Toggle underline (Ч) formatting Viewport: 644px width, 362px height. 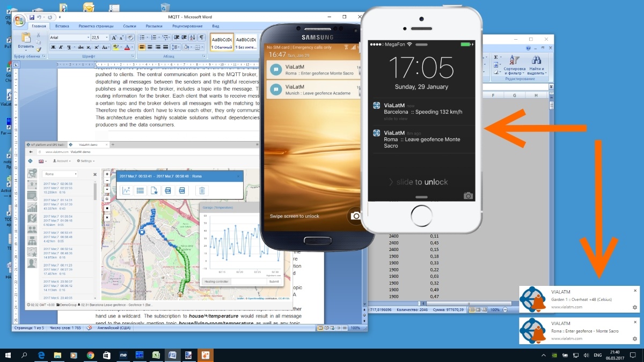pos(69,47)
